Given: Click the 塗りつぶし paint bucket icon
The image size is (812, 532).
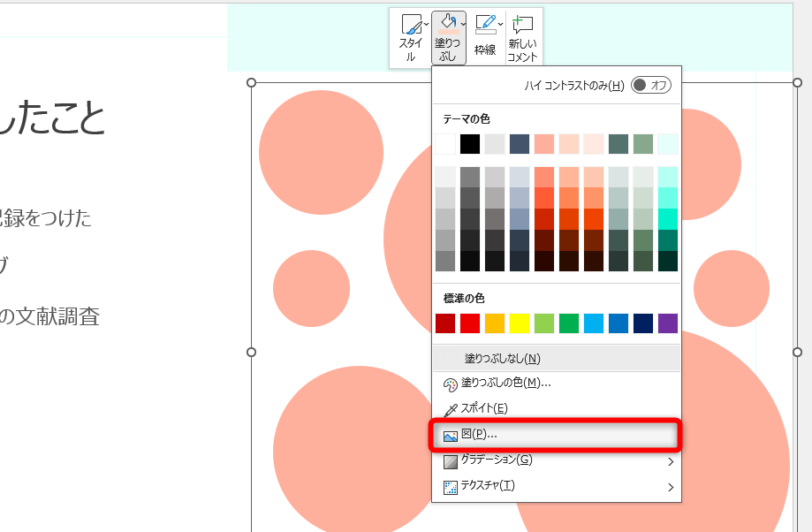Looking at the screenshot, I should pyautogui.click(x=447, y=24).
